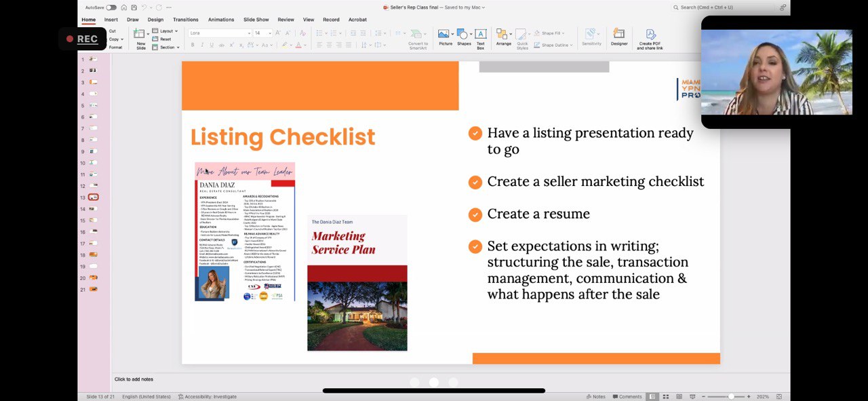Add a New Slide

140,38
